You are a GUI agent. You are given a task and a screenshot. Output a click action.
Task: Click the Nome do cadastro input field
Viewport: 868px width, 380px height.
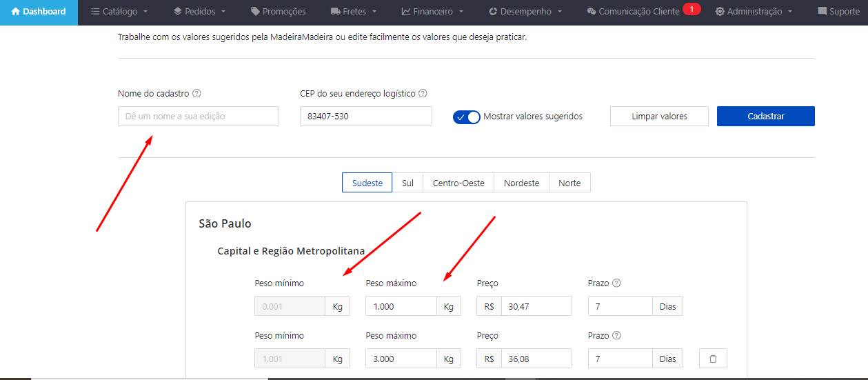pyautogui.click(x=199, y=117)
